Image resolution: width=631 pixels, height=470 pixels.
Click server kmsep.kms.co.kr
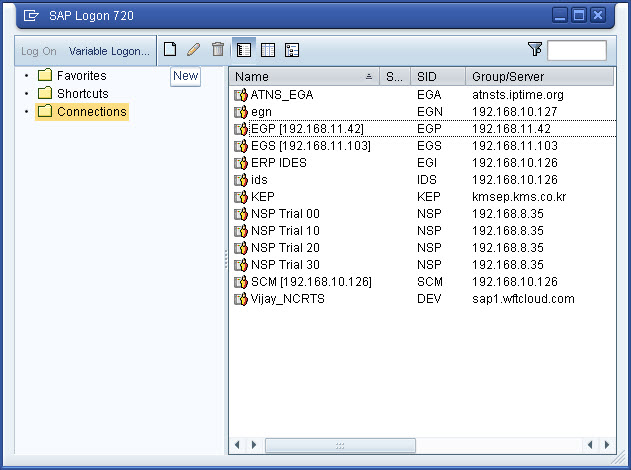(519, 197)
